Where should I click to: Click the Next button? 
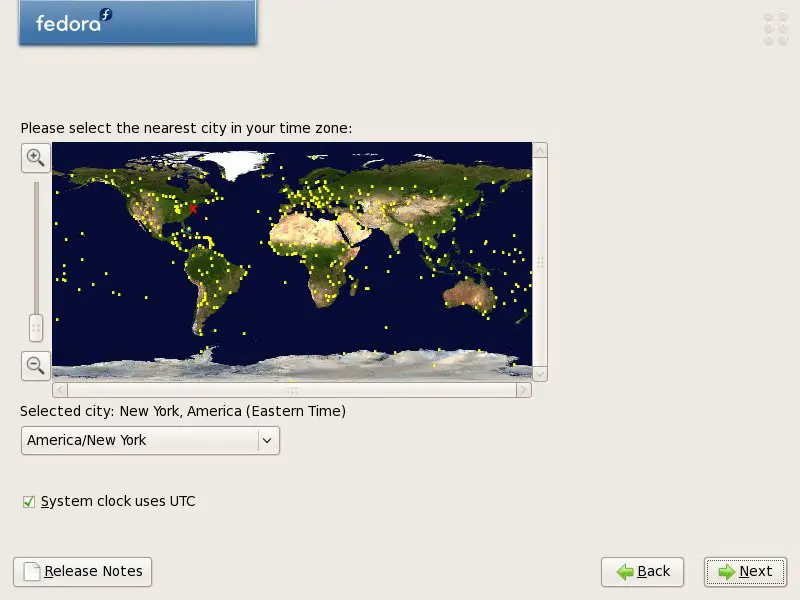point(745,572)
